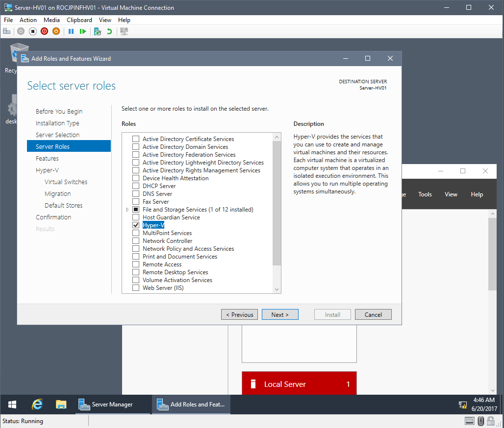Click the Cancel button

tap(373, 315)
